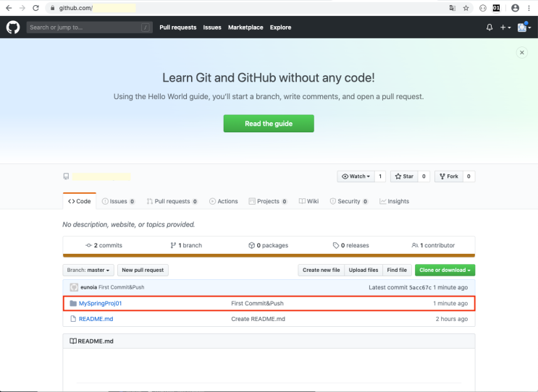Click the extension icon labeled 01 in toolbar
The width and height of the screenshot is (538, 392).
click(496, 8)
